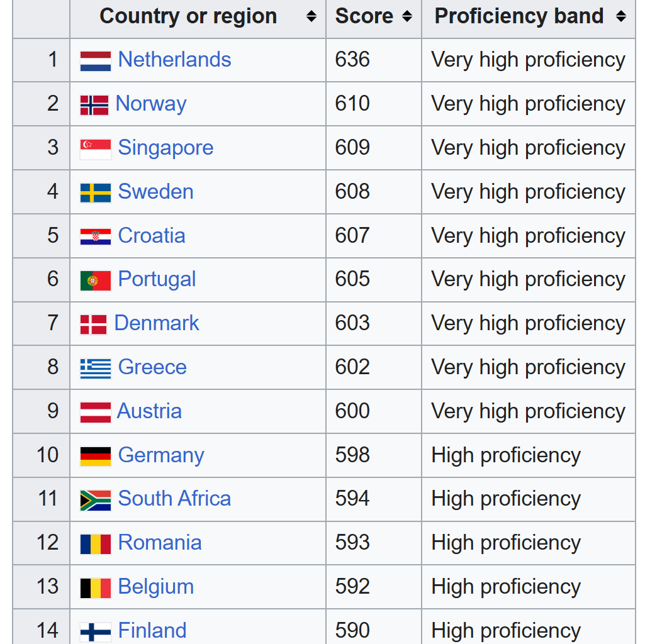Image resolution: width=662 pixels, height=644 pixels.
Task: Click the Portugal flag icon
Action: (x=96, y=280)
